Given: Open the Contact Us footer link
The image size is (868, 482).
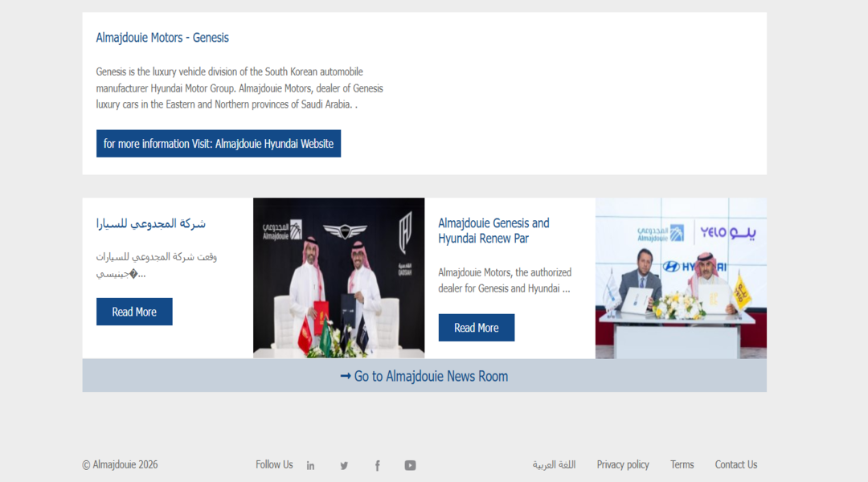Looking at the screenshot, I should (x=735, y=465).
